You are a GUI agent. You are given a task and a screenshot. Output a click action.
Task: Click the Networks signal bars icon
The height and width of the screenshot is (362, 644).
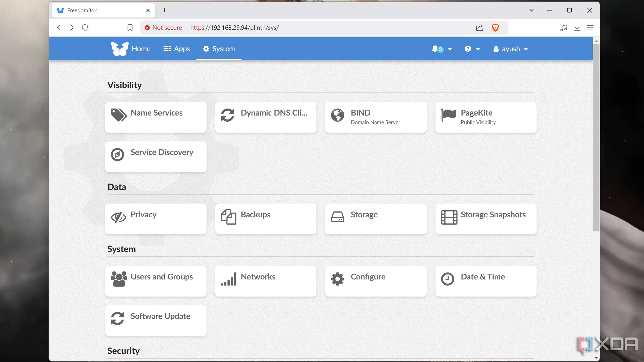pyautogui.click(x=228, y=279)
